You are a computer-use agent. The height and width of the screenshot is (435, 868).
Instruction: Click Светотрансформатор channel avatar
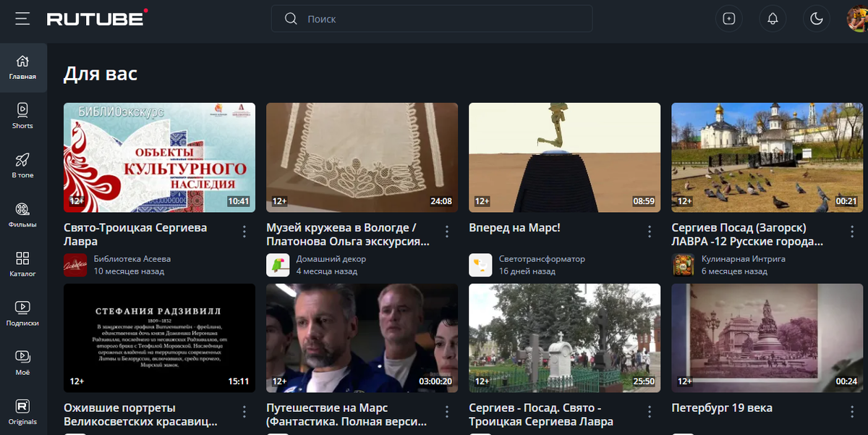point(480,265)
